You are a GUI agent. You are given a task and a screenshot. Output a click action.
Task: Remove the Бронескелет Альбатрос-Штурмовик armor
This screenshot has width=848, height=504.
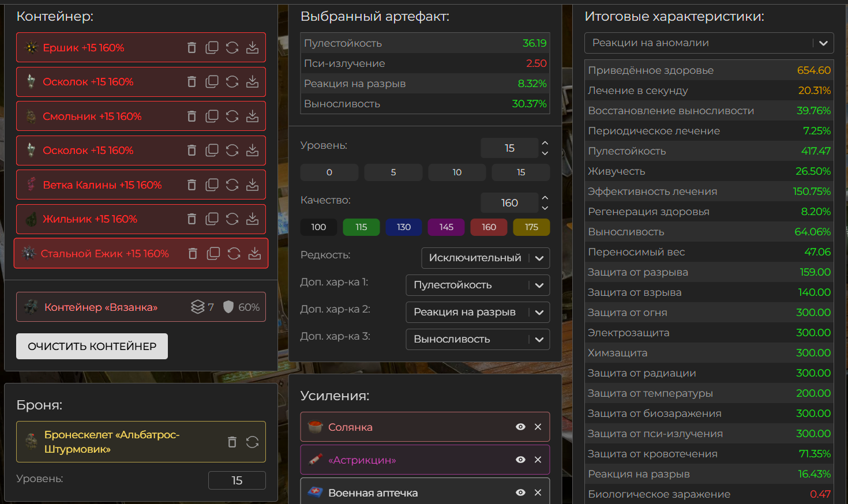[x=232, y=442]
